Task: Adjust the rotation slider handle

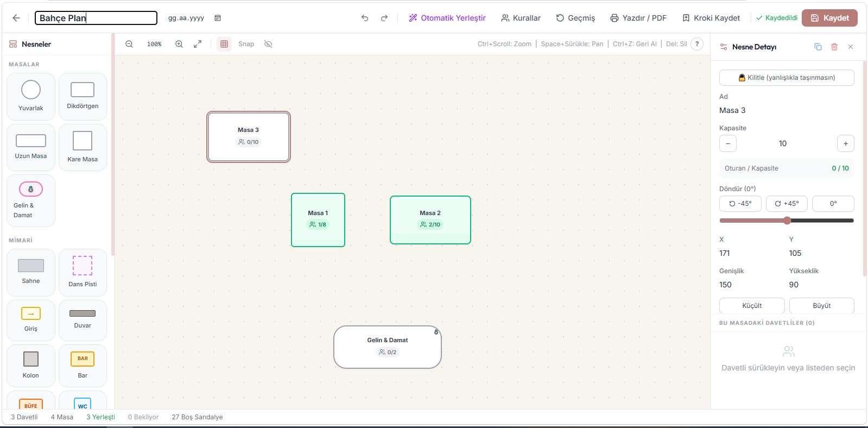Action: (787, 221)
